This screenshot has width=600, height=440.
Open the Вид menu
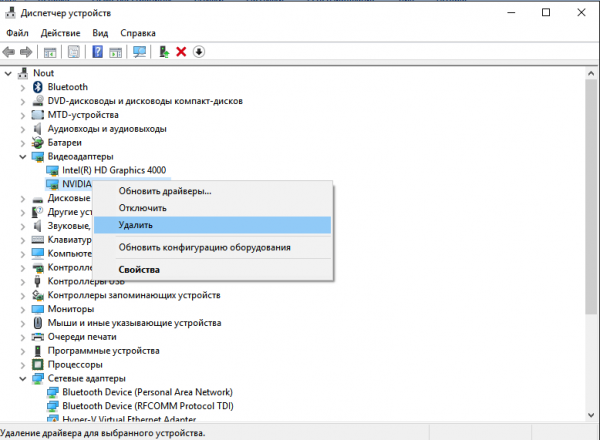[100, 33]
